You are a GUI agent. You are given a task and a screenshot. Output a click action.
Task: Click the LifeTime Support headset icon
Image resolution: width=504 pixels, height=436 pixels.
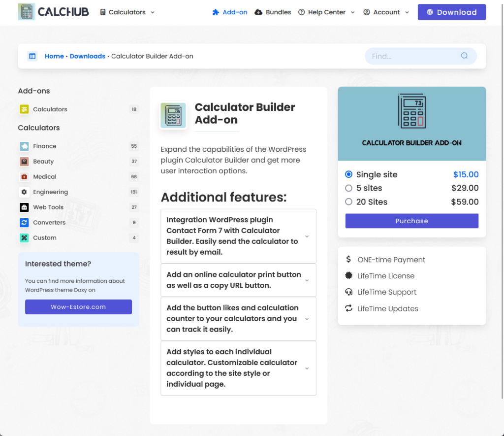348,292
